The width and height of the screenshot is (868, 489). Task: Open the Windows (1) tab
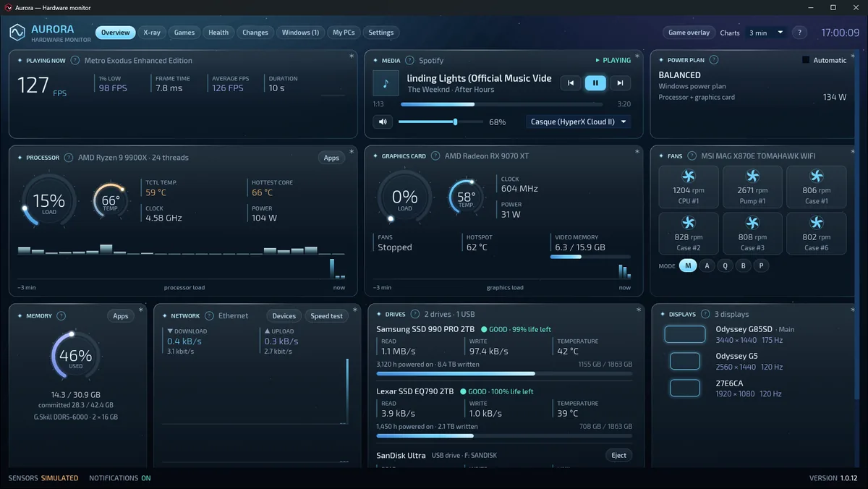300,33
